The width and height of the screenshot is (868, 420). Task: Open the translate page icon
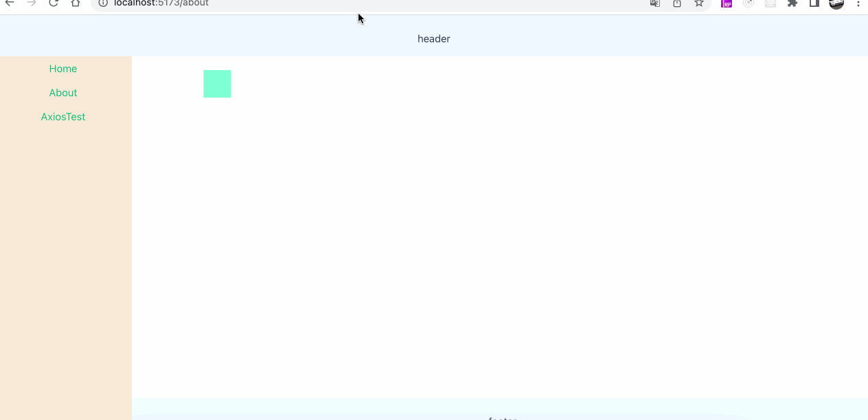[655, 3]
